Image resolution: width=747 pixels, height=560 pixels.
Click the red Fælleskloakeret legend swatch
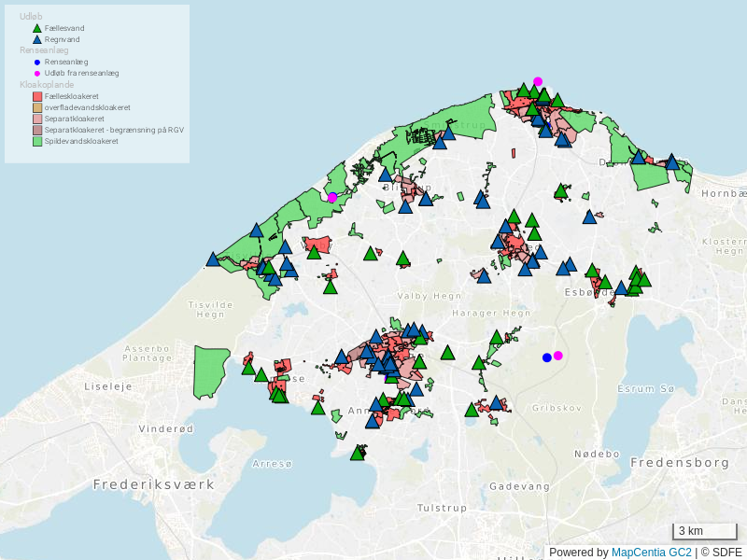tap(37, 96)
